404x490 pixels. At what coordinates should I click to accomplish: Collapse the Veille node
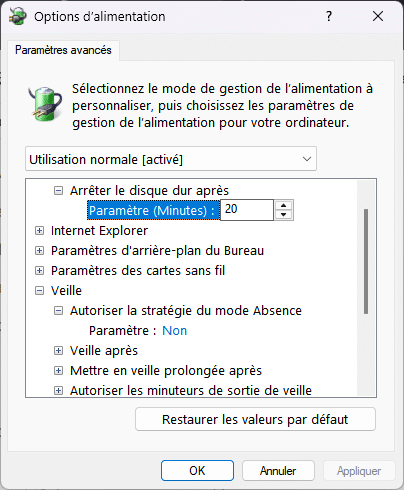[x=39, y=291]
